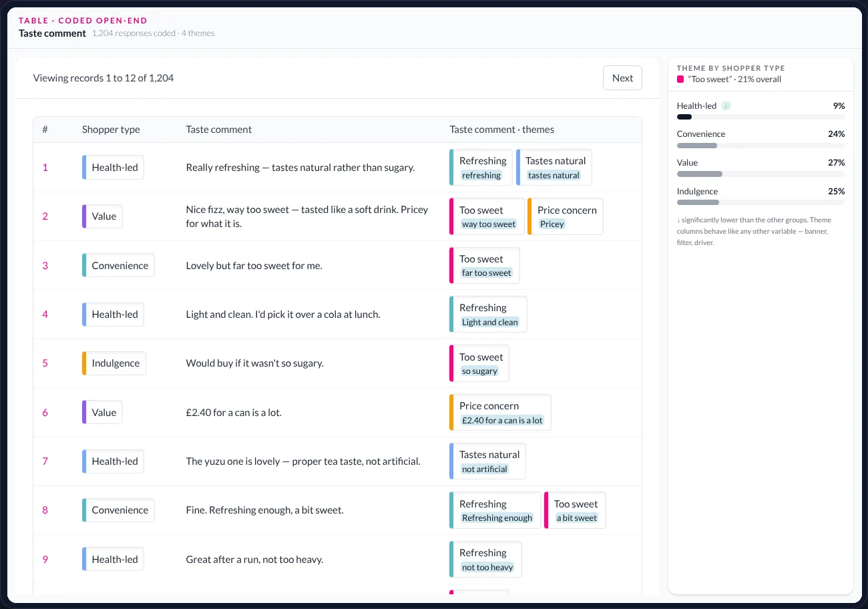Click the comment "Would buy if it wasn't so sugary."

tap(255, 363)
